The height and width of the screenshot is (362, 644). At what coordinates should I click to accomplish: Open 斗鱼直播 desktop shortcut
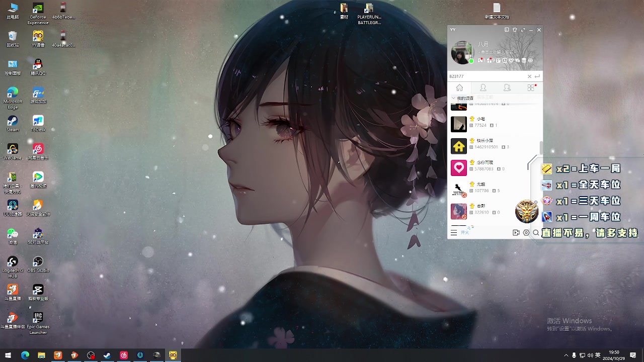(13, 292)
